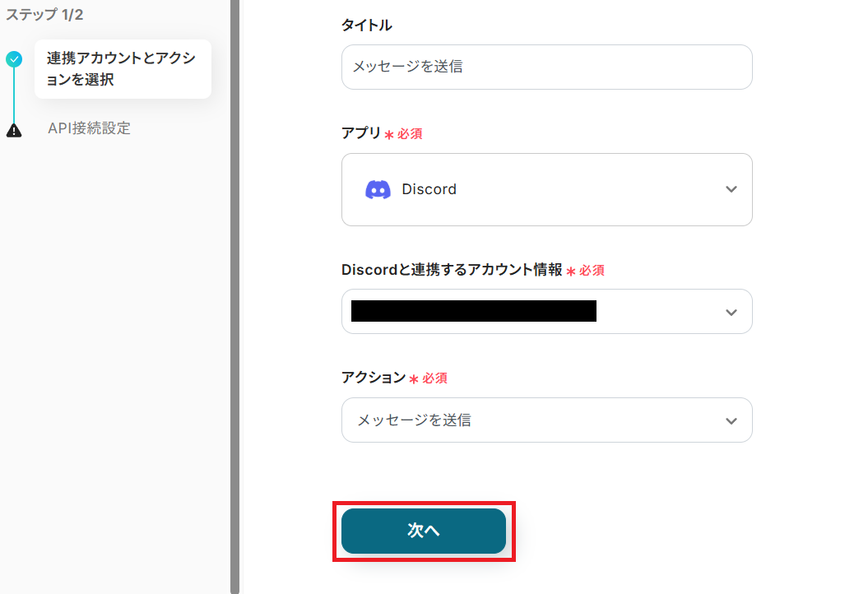
Task: Click the ステップ 1/2 heading
Action: [x=44, y=15]
